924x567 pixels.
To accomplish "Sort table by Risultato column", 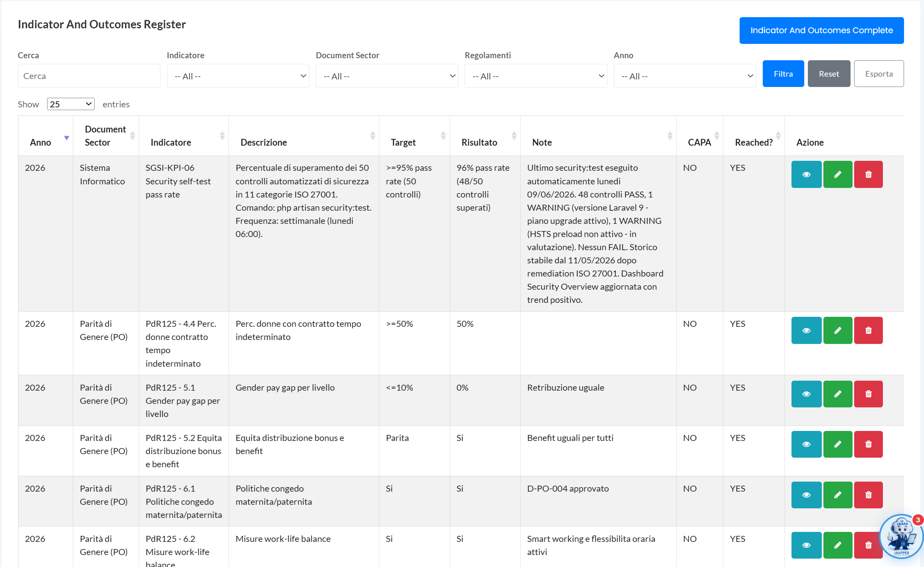I will tap(485, 136).
